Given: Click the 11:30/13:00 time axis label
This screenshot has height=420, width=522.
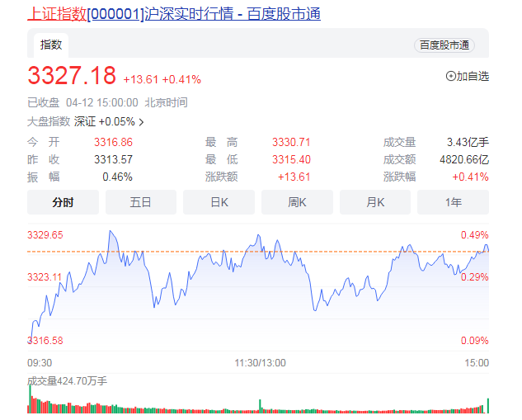Looking at the screenshot, I should tap(259, 363).
